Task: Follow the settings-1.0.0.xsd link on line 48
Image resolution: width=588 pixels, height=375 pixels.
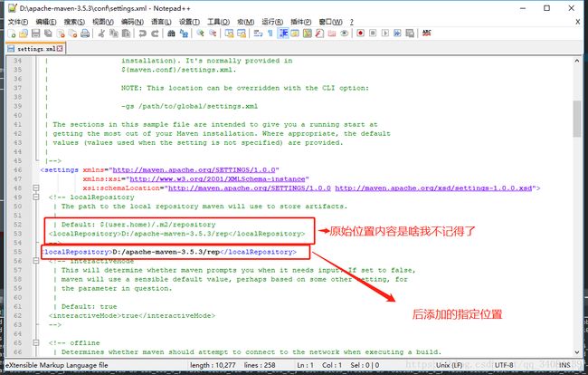Action: point(433,188)
